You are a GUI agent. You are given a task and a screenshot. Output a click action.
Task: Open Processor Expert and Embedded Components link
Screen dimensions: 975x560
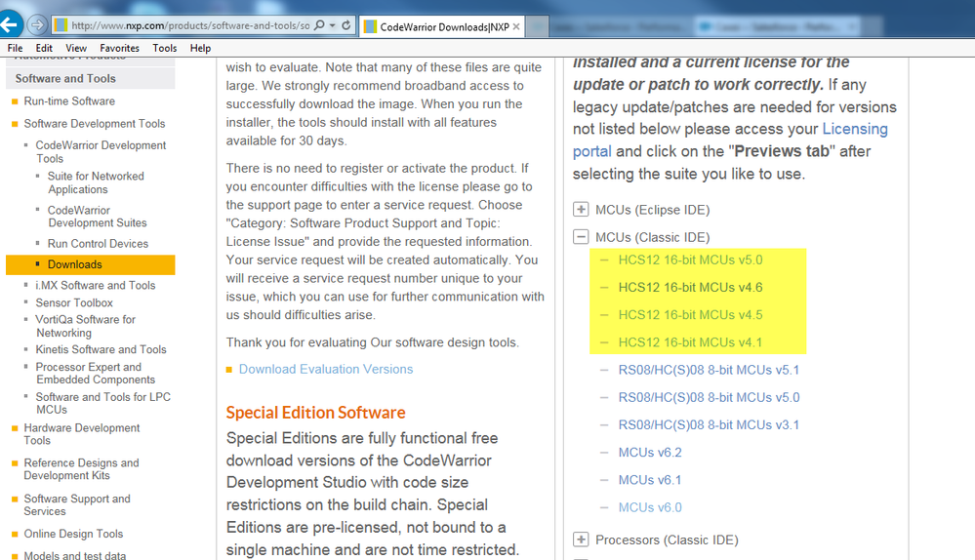click(x=95, y=373)
